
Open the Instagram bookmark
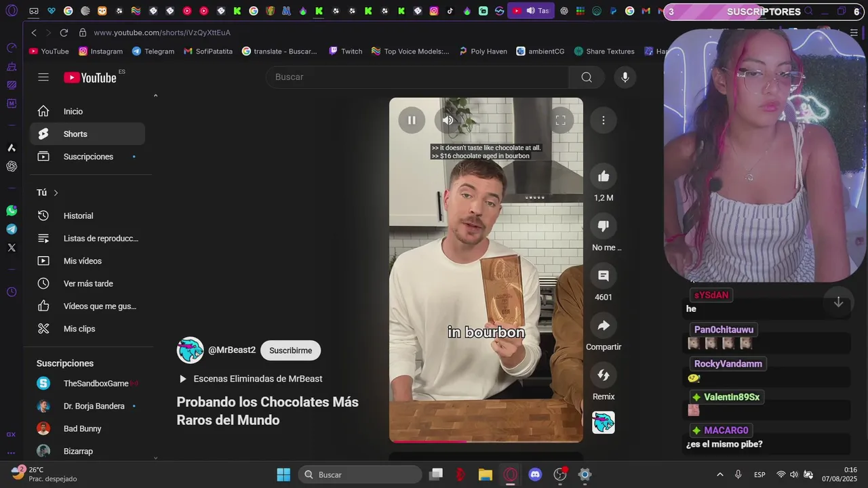coord(101,51)
